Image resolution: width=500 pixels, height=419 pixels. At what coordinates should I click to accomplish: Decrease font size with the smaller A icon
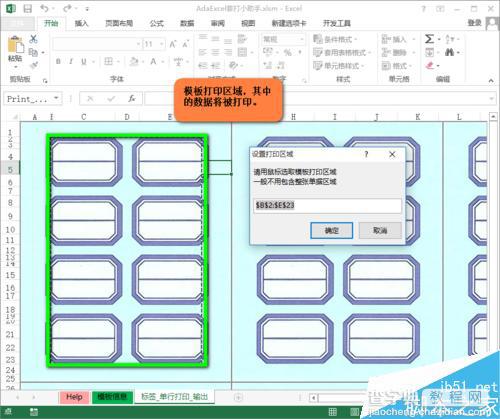(x=185, y=44)
